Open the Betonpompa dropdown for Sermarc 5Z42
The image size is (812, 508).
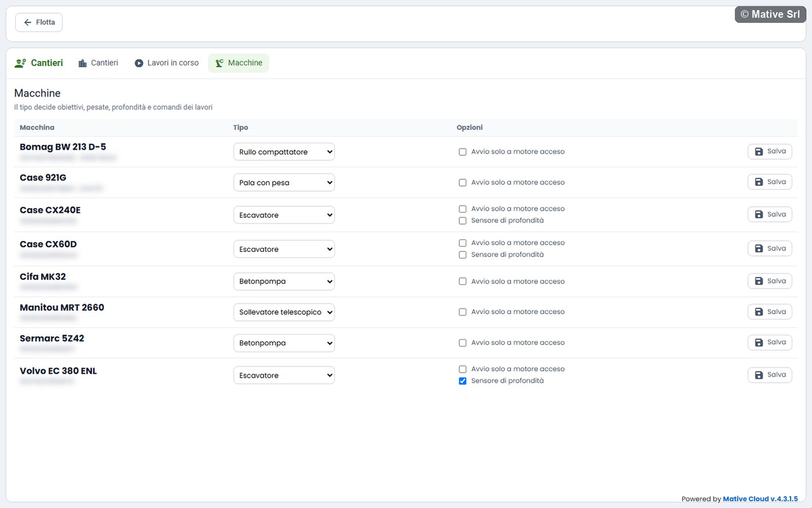(284, 343)
